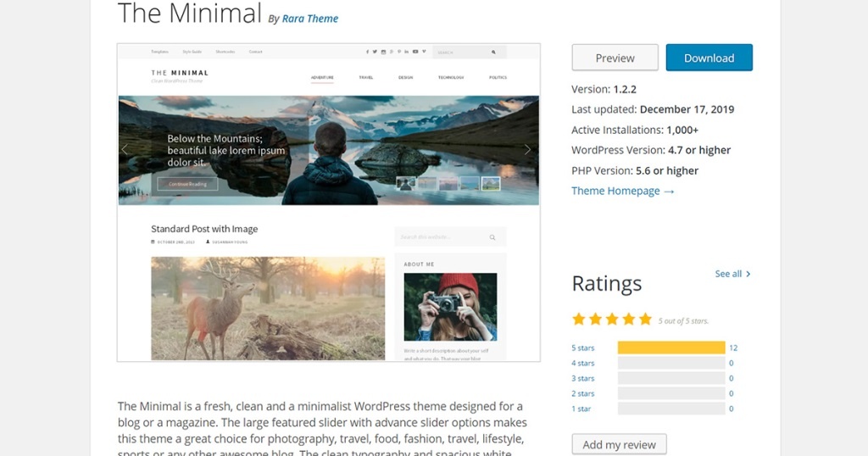This screenshot has width=868, height=456.
Task: Click the slider's left arrow
Action: pyautogui.click(x=125, y=150)
